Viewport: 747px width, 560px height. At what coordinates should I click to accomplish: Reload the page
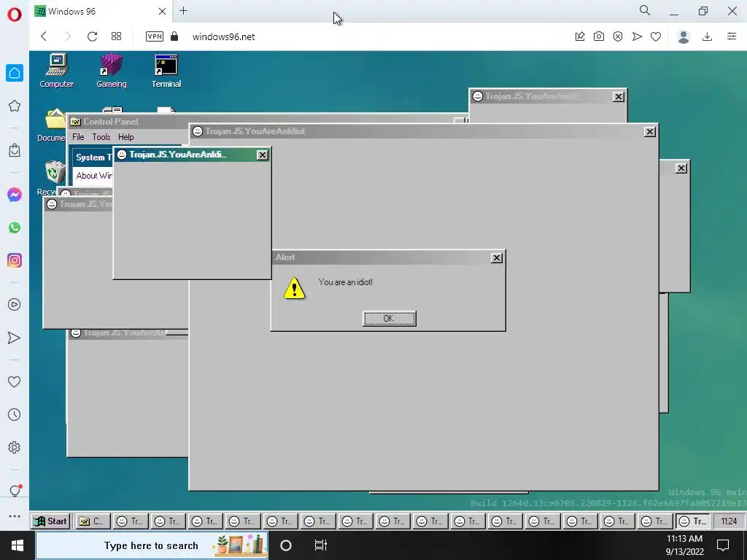tap(93, 36)
